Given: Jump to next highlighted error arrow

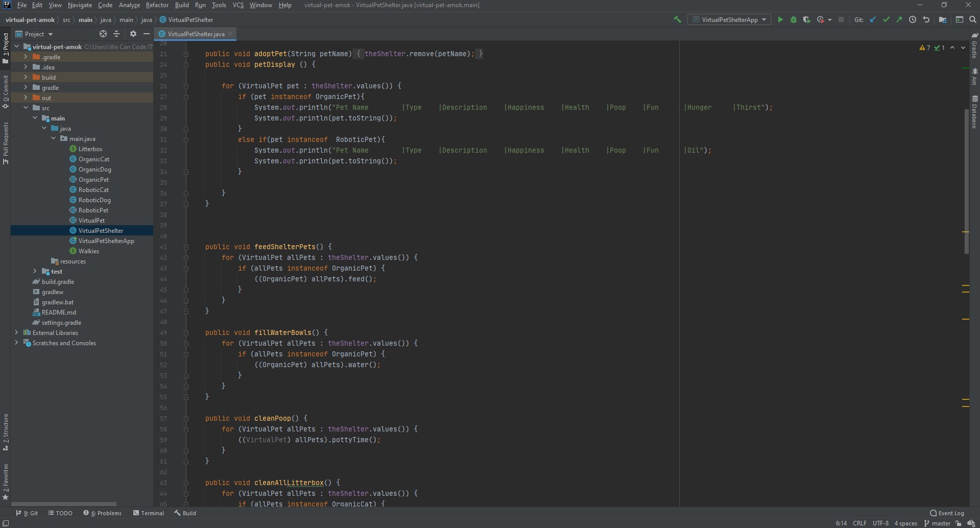Looking at the screenshot, I should [x=963, y=47].
